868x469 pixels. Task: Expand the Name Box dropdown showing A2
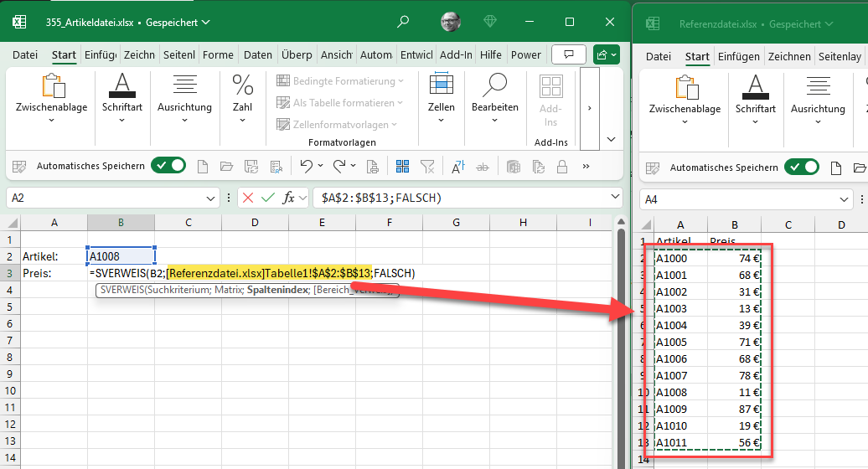[211, 198]
